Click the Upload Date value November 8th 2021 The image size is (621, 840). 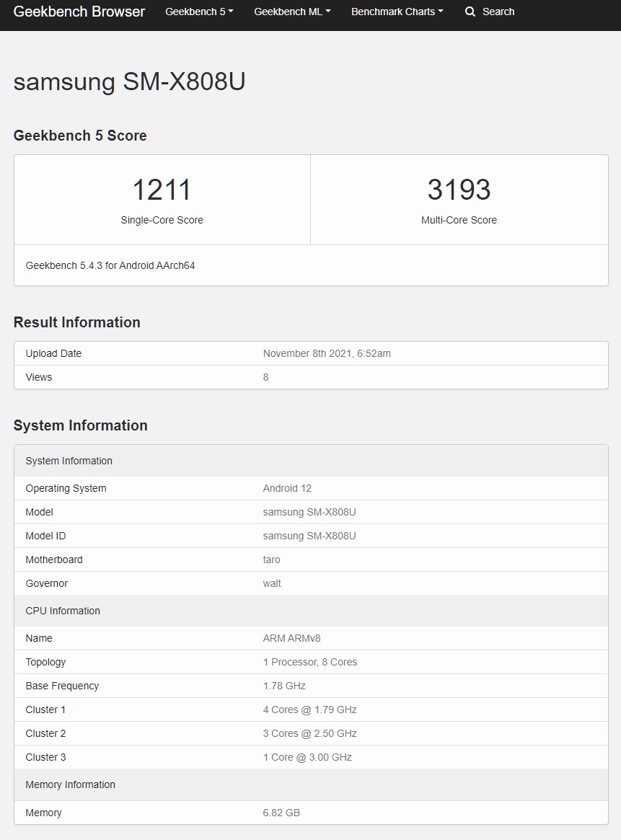pos(327,354)
